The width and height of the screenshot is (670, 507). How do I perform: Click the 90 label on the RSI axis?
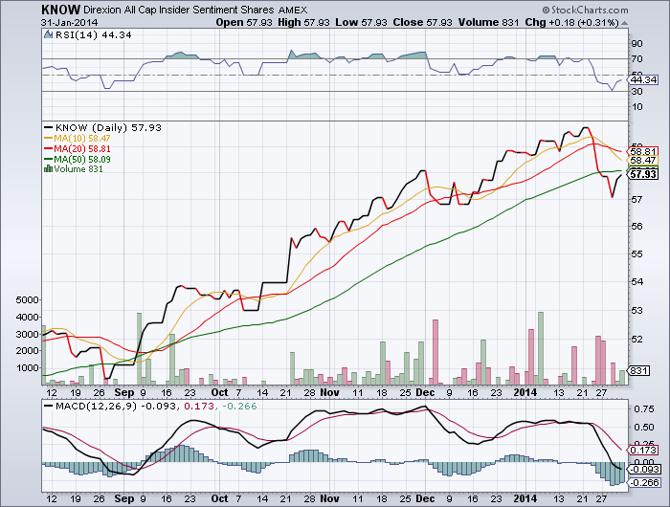(x=637, y=44)
